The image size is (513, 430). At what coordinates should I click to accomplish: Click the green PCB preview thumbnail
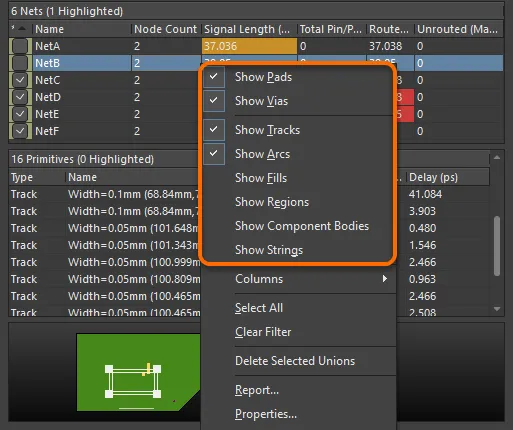click(138, 372)
